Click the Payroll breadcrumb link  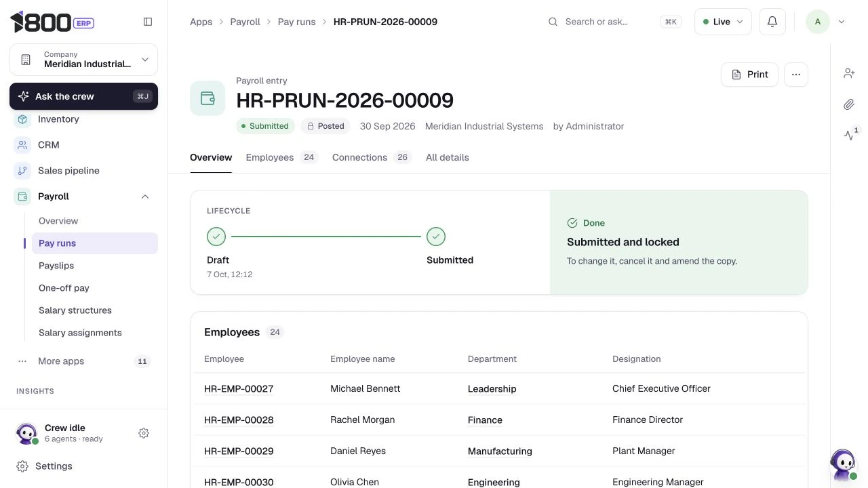[245, 22]
